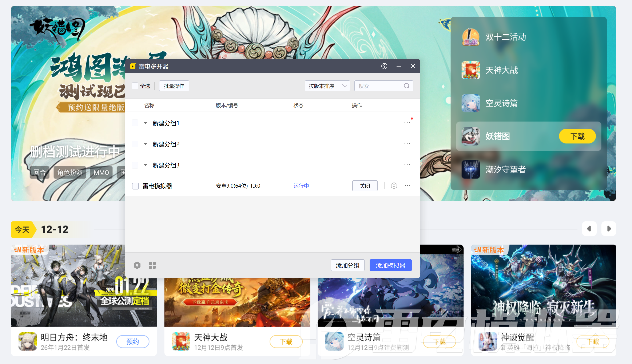The width and height of the screenshot is (632, 364).
Task: Open the 按版本排序 sort dropdown
Action: click(327, 86)
